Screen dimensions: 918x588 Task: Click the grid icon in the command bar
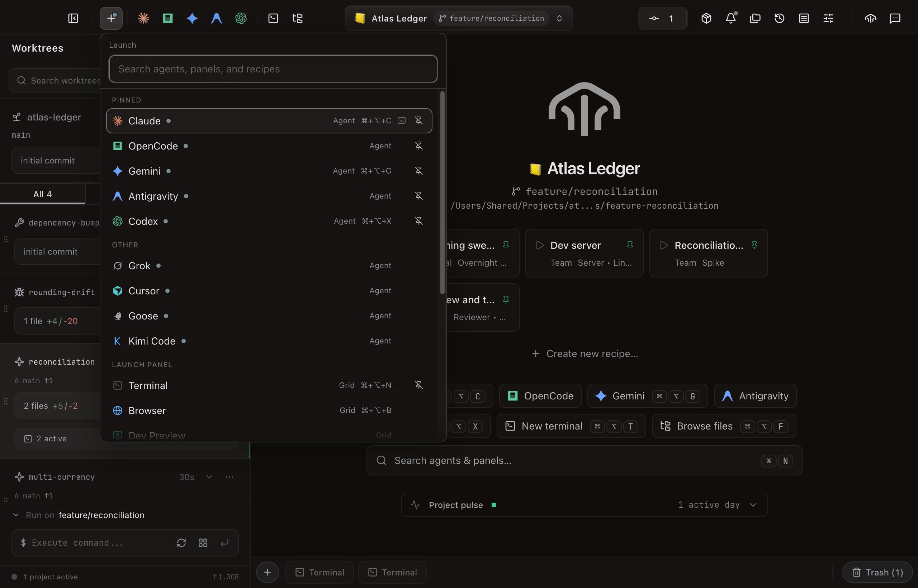[203, 542]
